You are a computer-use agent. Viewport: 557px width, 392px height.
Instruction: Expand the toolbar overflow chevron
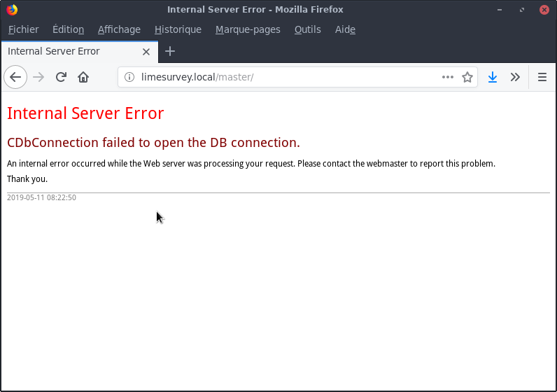pos(515,77)
